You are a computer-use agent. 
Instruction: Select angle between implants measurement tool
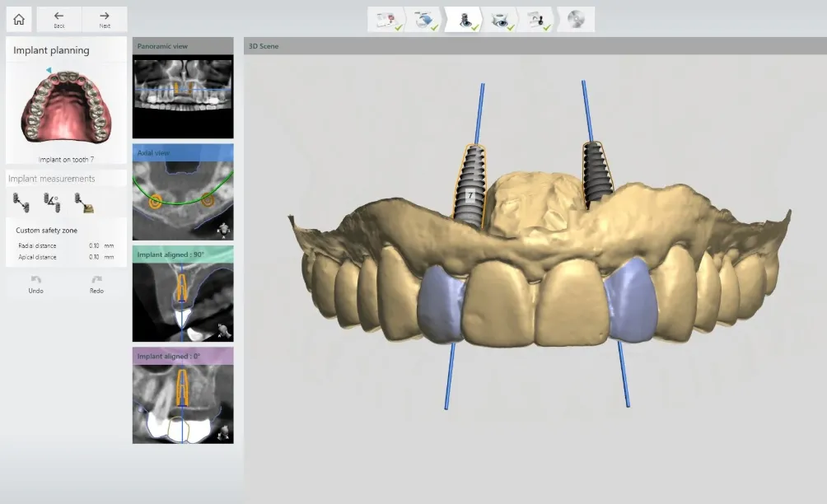click(52, 203)
